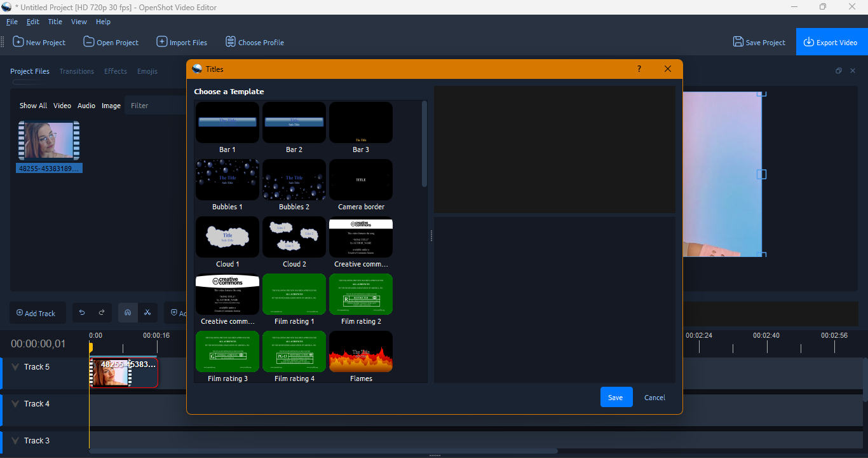Select the Cloud 1 title template
The height and width of the screenshot is (458, 868).
[x=227, y=242]
